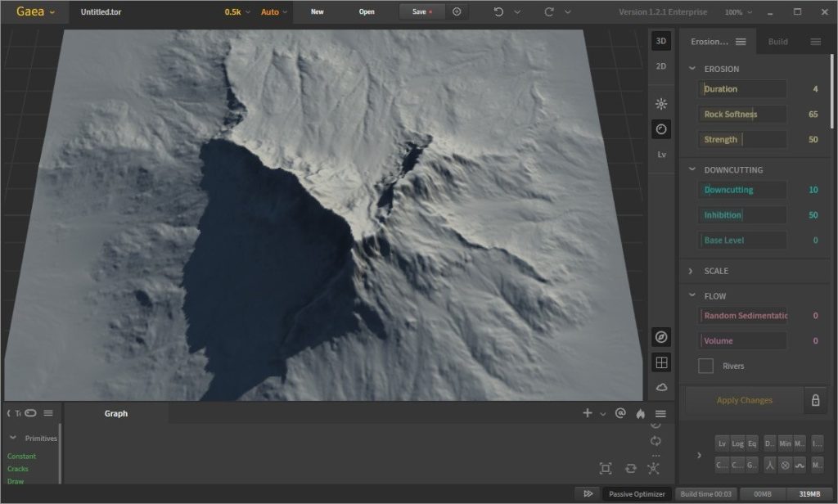Click the sun lighting icon
This screenshot has height=504, width=838.
[661, 104]
